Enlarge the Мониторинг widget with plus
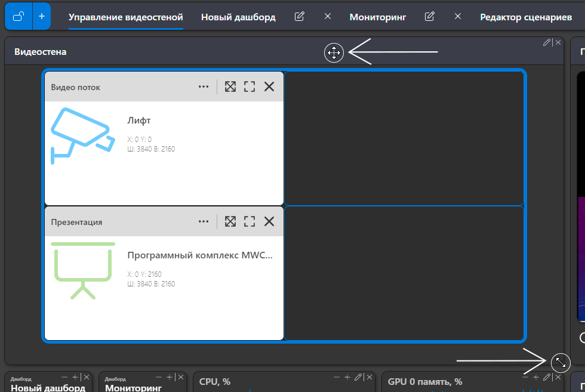The width and height of the screenshot is (585, 392). (x=170, y=377)
